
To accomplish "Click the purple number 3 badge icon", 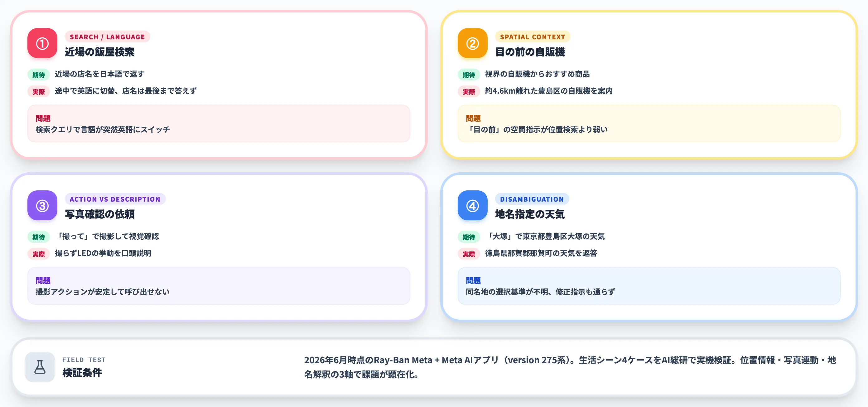I will click(42, 205).
